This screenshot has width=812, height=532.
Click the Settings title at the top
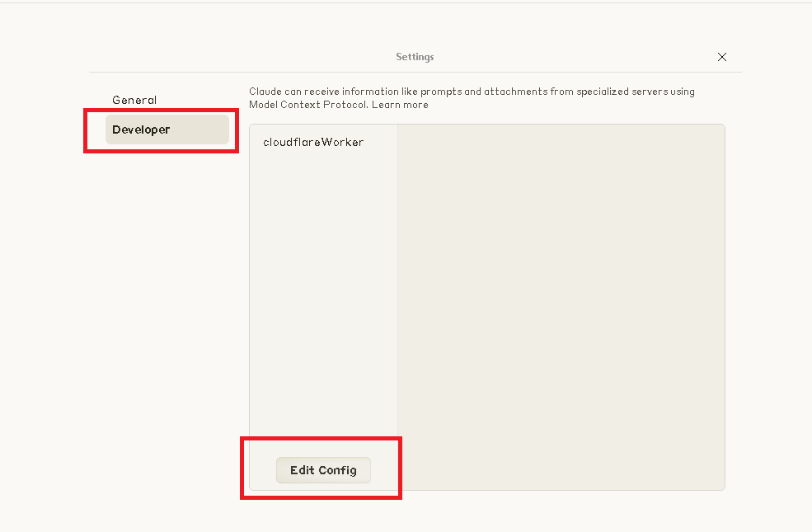click(x=415, y=57)
